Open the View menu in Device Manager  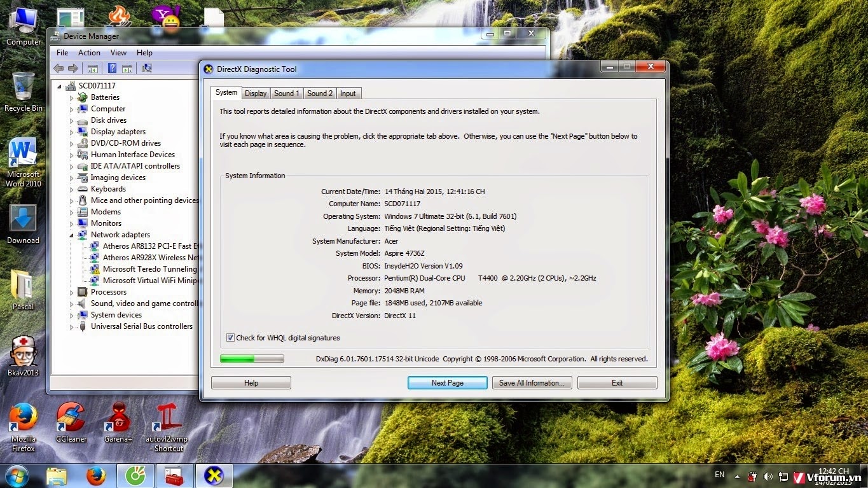[x=118, y=53]
